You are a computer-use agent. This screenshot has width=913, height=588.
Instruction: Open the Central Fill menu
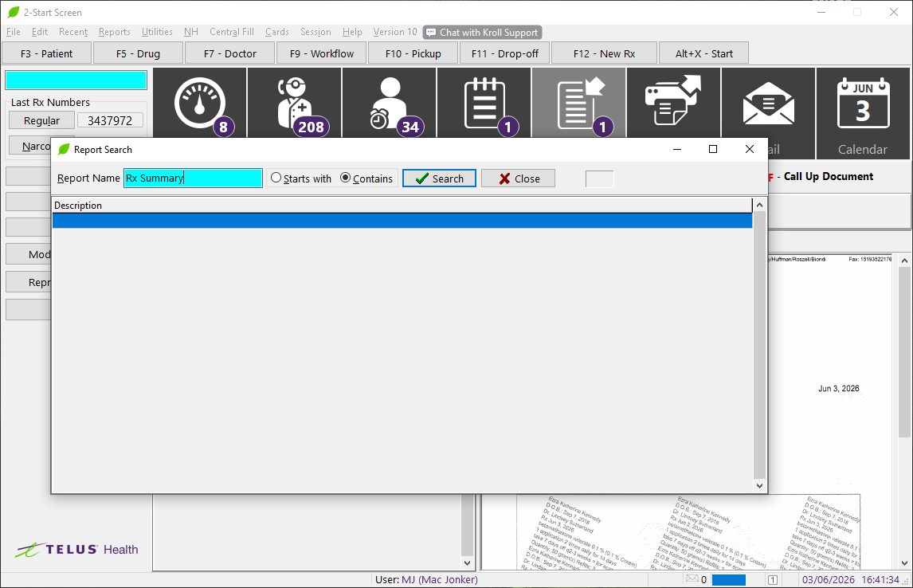tap(232, 32)
